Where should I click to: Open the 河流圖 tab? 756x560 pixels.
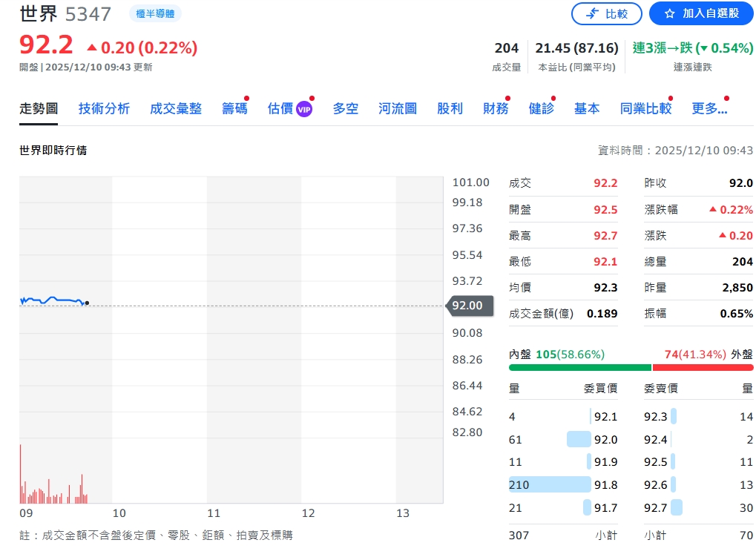point(397,108)
